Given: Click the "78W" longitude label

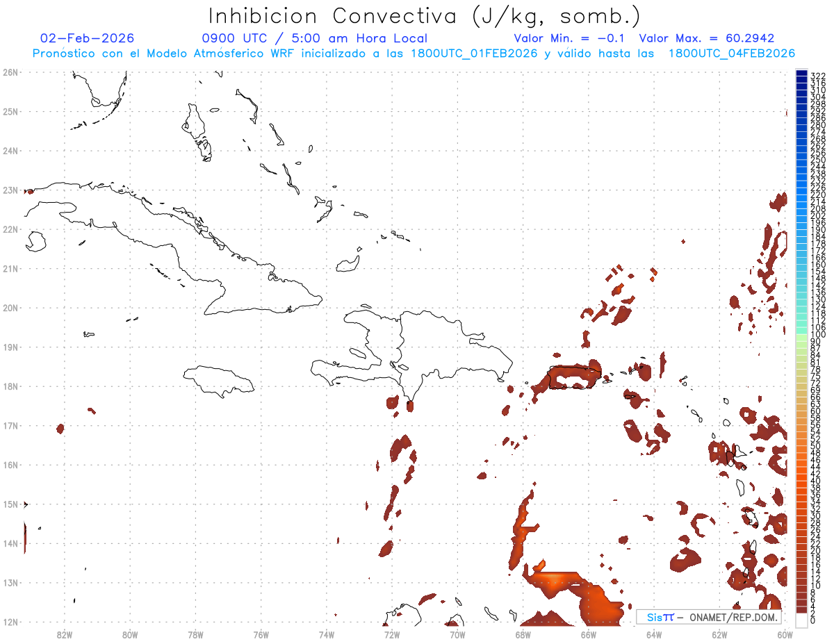Looking at the screenshot, I should (195, 634).
